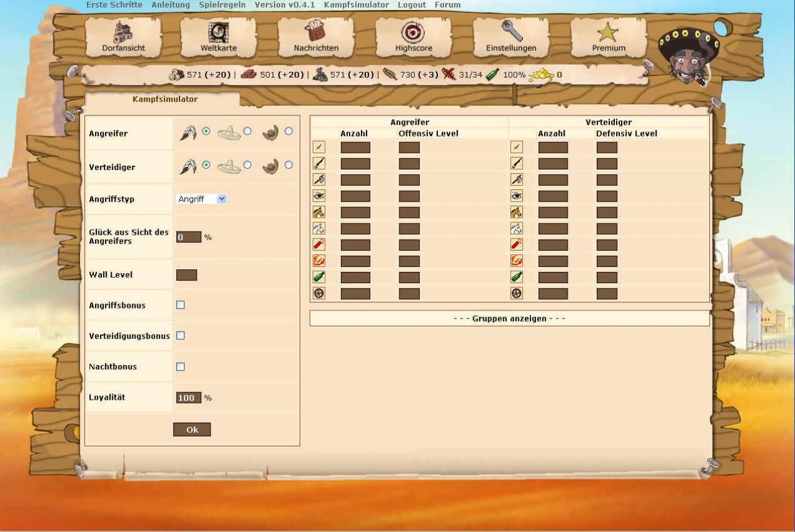This screenshot has width=795, height=532.
Task: Select cowboy hat radio for Verteidiger
Action: coord(288,165)
